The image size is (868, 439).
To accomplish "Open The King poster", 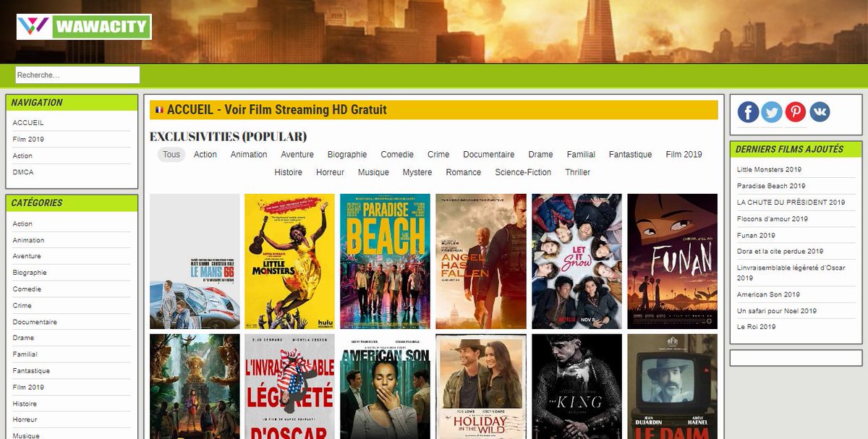I will (x=576, y=386).
